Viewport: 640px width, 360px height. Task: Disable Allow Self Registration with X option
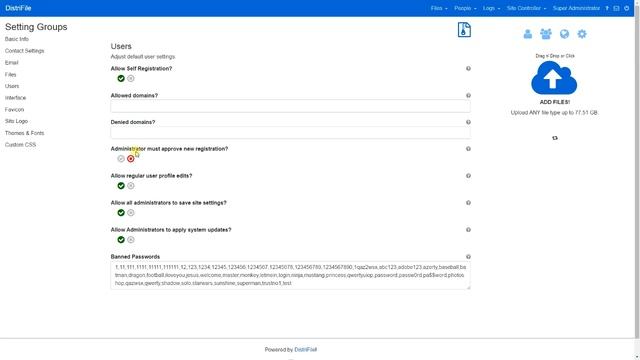(131, 78)
